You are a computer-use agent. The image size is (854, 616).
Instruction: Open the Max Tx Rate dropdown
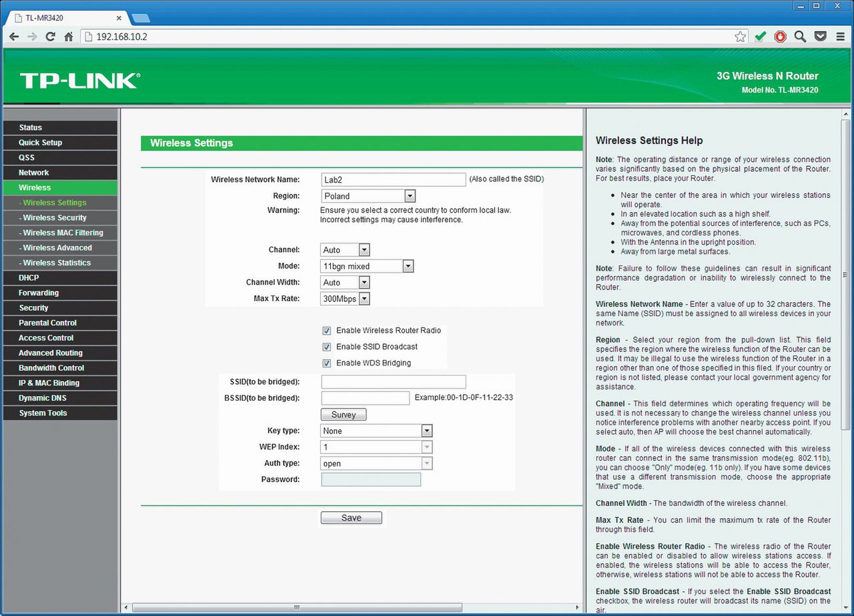(345, 299)
